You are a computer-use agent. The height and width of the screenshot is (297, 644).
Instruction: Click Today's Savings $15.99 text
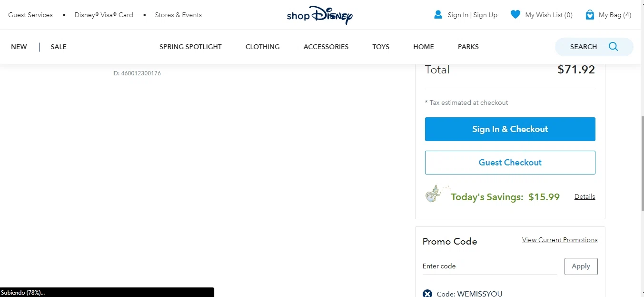point(505,197)
